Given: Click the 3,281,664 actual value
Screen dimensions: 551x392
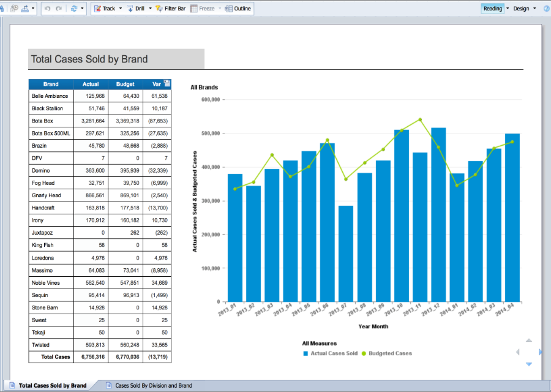Looking at the screenshot, I should click(91, 121).
